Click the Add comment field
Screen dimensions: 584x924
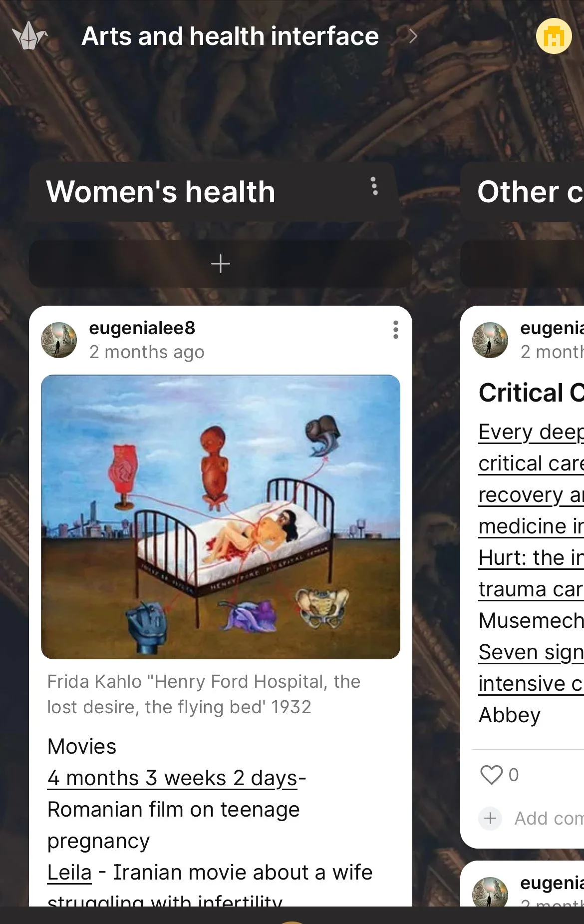click(x=549, y=818)
